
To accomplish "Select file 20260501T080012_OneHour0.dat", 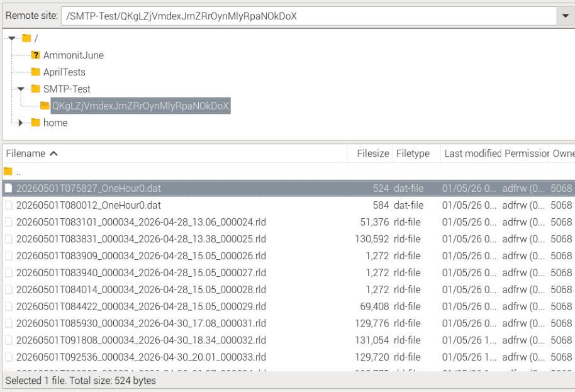I will [289, 205].
